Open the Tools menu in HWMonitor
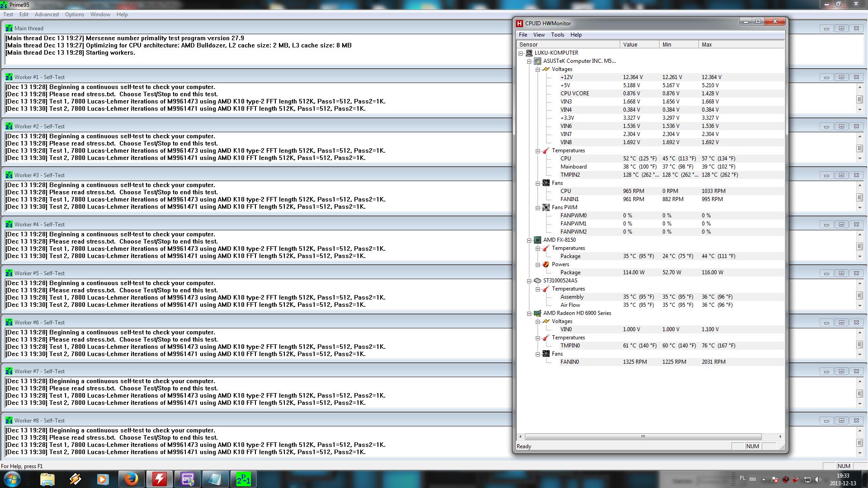Image resolution: width=868 pixels, height=488 pixels. (x=557, y=35)
